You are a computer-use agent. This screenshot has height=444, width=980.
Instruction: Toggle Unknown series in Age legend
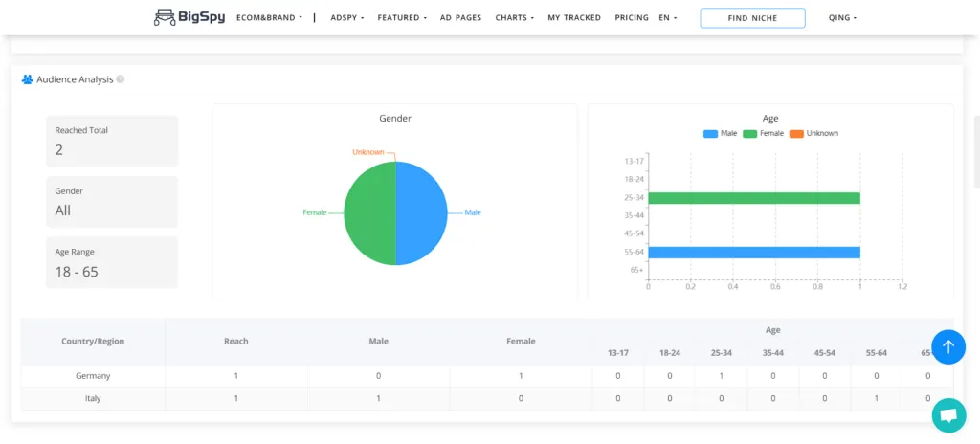tap(813, 133)
